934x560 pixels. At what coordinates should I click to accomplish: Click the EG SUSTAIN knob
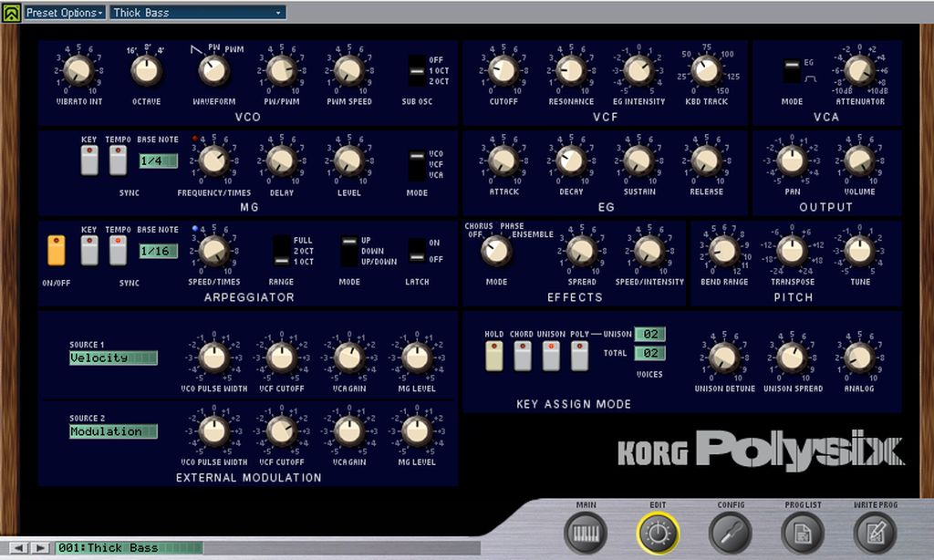(638, 161)
